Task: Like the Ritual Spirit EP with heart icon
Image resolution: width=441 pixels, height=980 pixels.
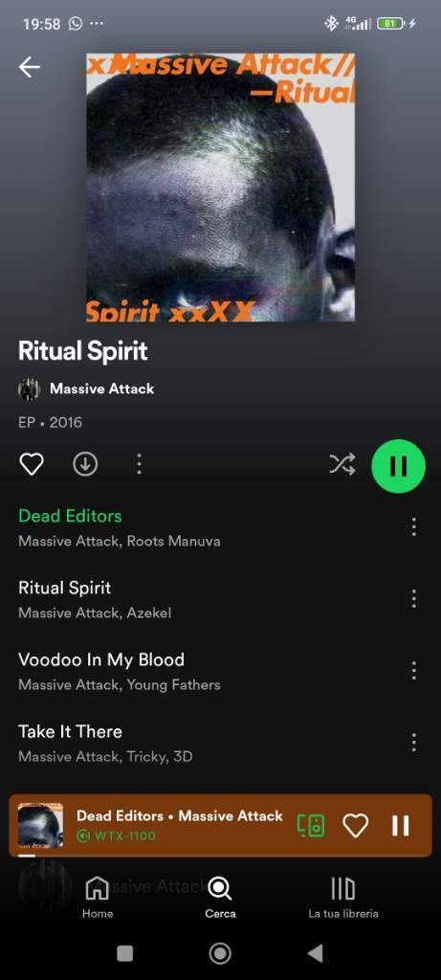Action: click(x=32, y=464)
